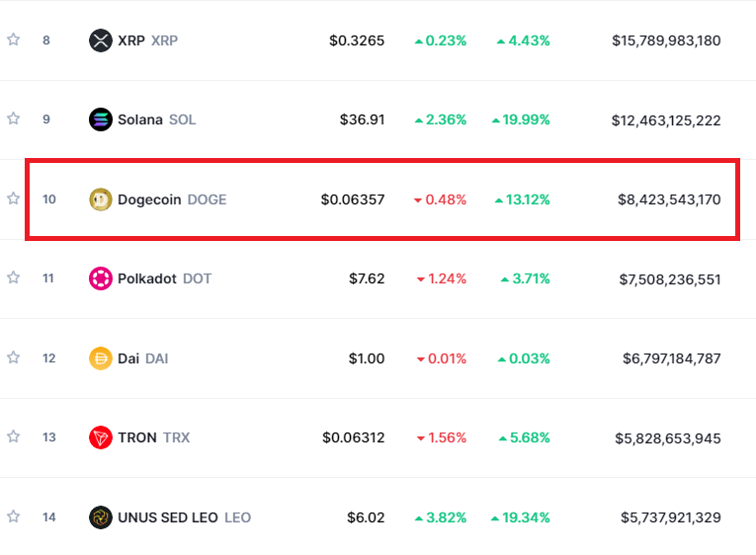Image resolution: width=756 pixels, height=555 pixels.
Task: Add TRON to watchlist via star
Action: [x=14, y=436]
